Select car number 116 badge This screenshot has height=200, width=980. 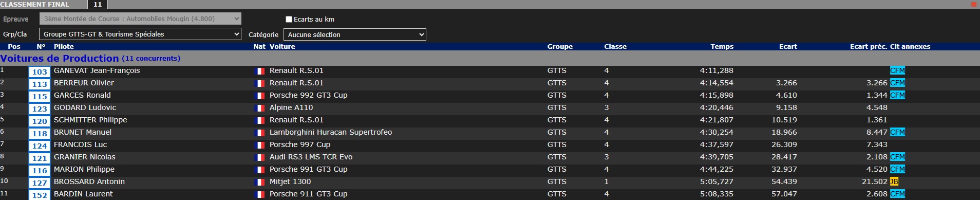point(40,171)
